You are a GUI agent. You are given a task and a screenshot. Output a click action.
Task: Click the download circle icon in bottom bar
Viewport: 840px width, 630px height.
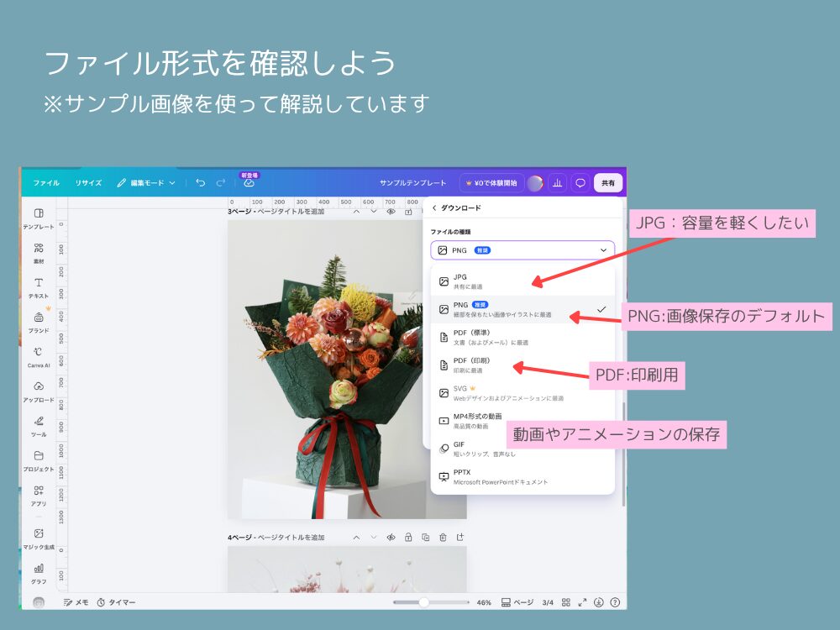pyautogui.click(x=599, y=602)
